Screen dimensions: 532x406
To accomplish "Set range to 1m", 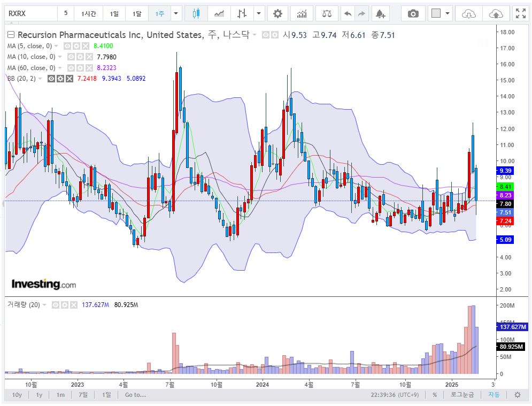I will [60, 395].
